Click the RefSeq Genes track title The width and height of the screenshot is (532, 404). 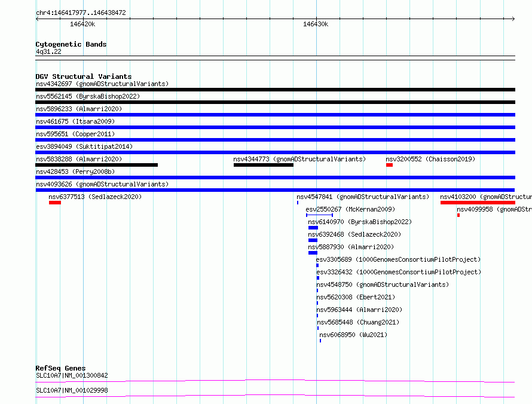click(x=60, y=368)
